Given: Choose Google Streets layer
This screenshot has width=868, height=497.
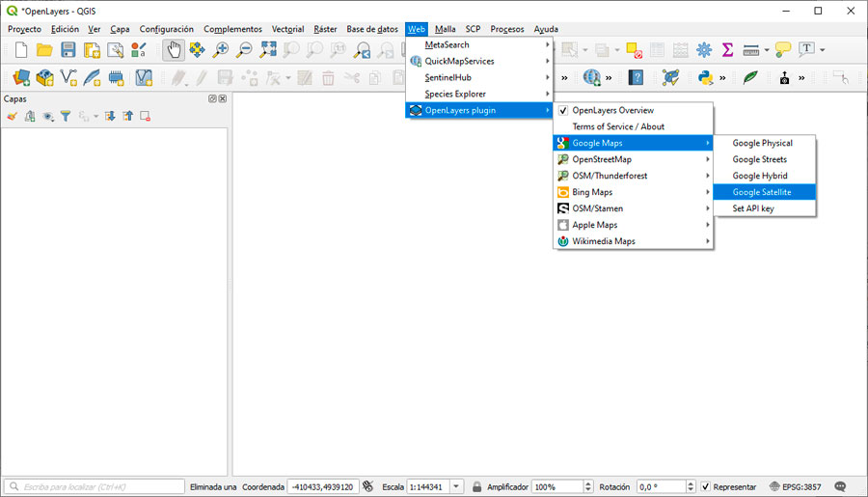Looking at the screenshot, I should click(x=765, y=159).
